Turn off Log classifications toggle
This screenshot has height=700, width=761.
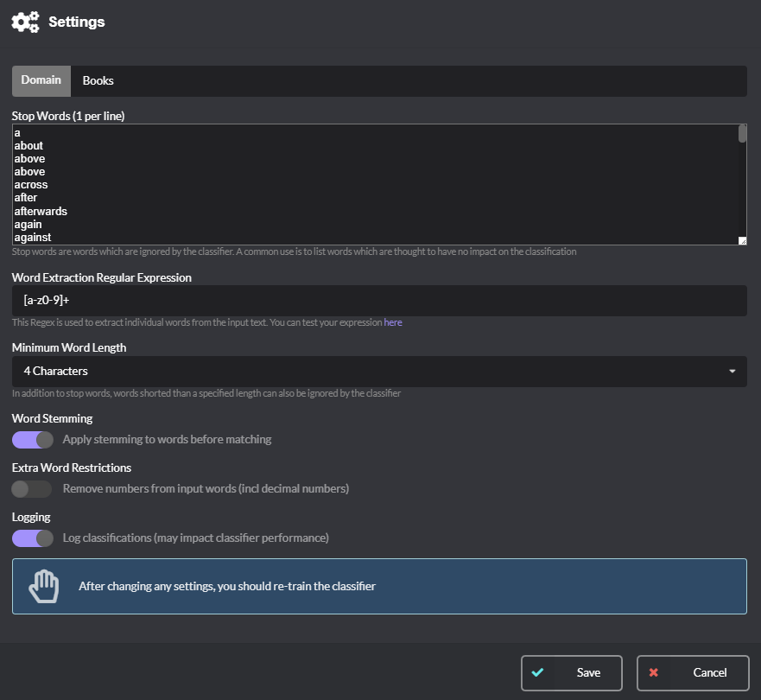pos(32,538)
